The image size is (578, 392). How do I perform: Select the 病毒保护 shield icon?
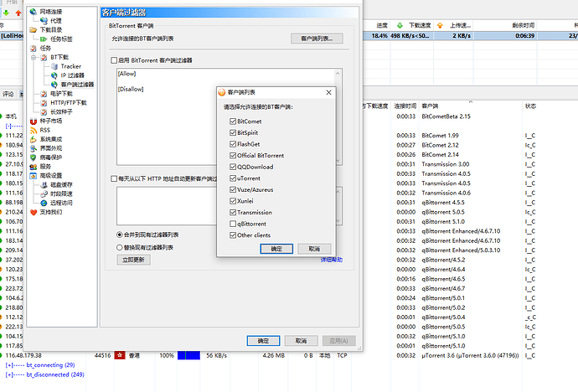click(34, 157)
